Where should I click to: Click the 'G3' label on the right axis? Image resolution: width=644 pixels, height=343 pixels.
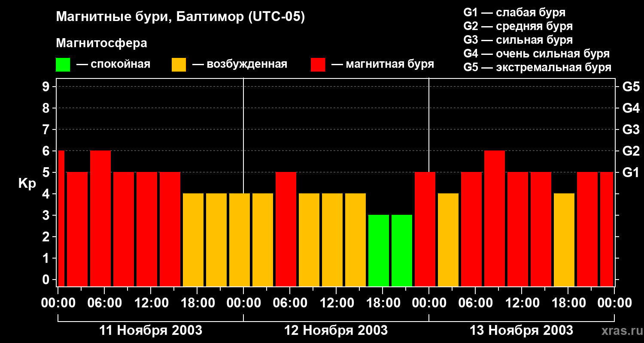631,129
